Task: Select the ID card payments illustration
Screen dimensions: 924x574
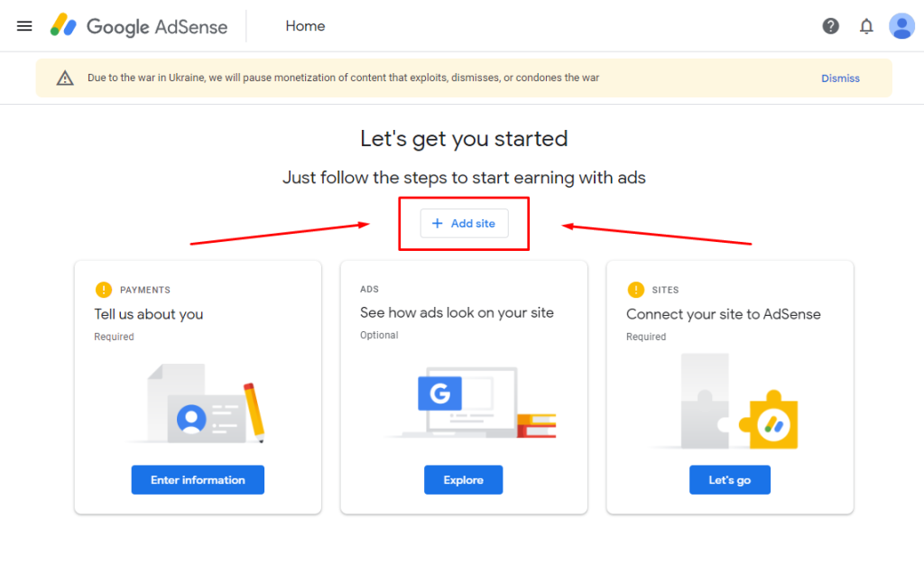Action: point(206,404)
